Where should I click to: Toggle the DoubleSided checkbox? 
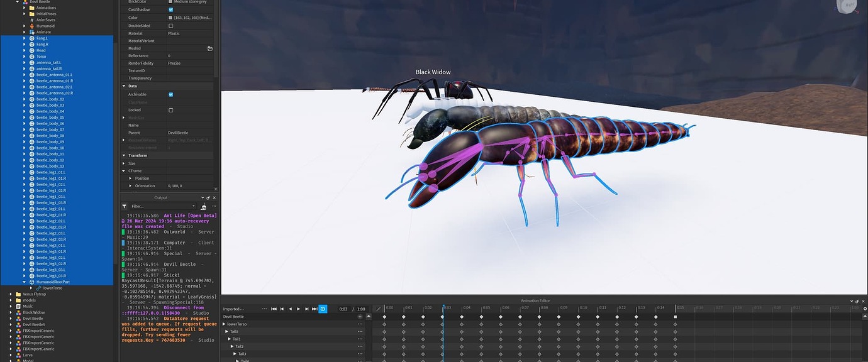point(170,26)
